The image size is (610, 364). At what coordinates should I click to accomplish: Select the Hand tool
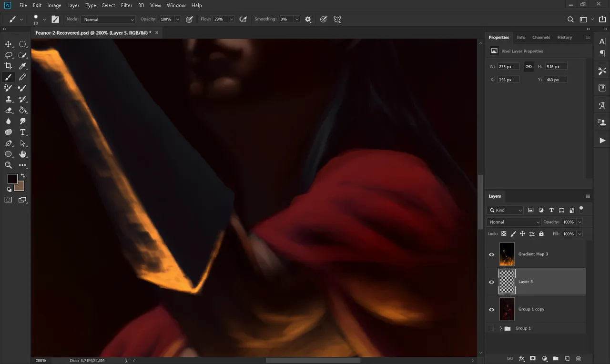pyautogui.click(x=22, y=154)
